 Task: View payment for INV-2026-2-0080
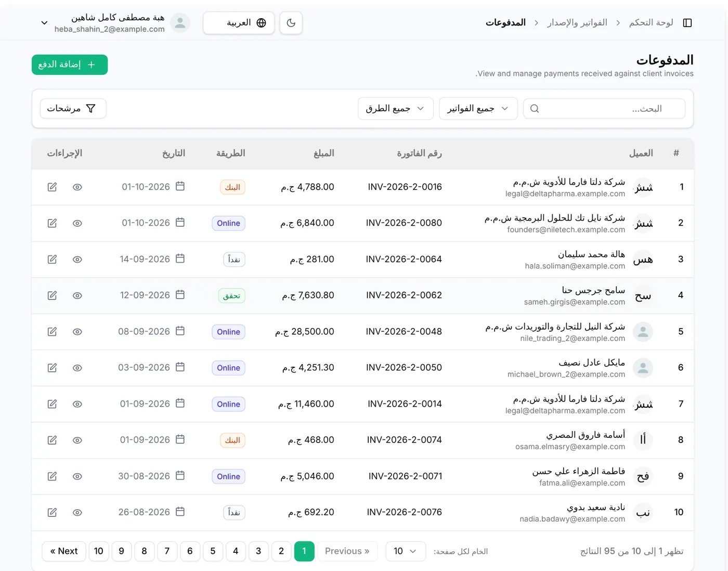[x=77, y=223]
